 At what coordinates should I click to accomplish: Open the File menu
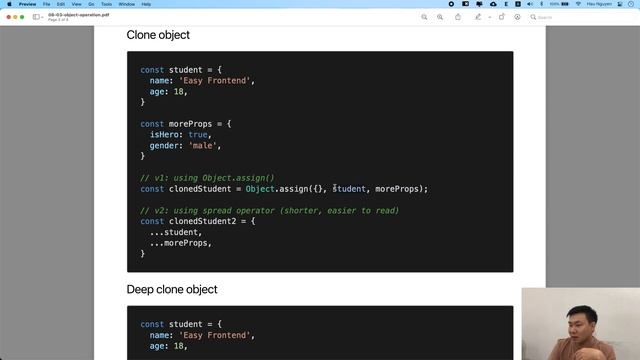coord(47,4)
